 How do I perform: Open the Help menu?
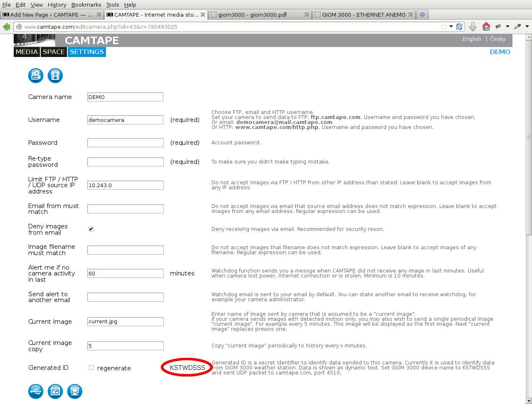point(130,5)
